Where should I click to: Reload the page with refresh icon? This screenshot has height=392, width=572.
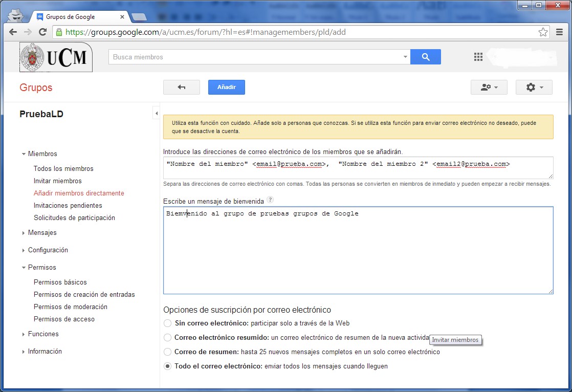click(42, 32)
